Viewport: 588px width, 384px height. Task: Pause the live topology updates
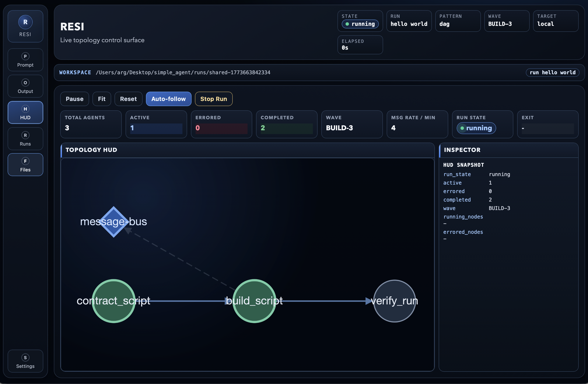(74, 99)
